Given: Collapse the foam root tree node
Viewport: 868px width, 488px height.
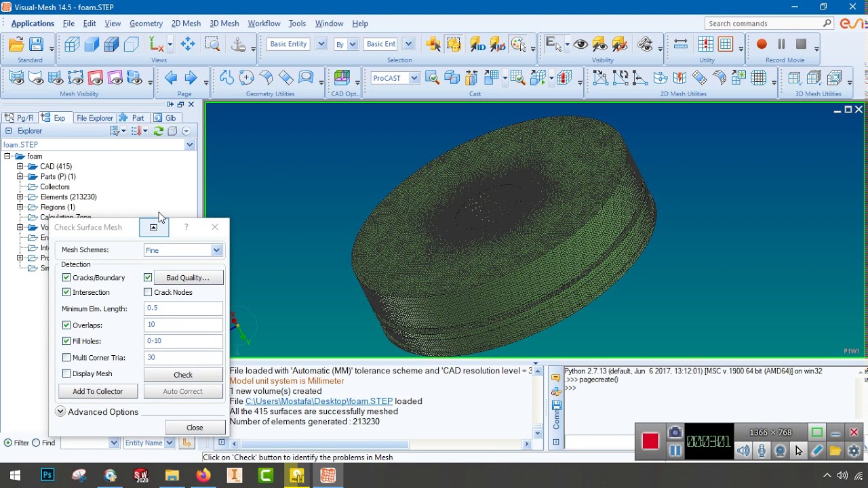Looking at the screenshot, I should pos(7,156).
